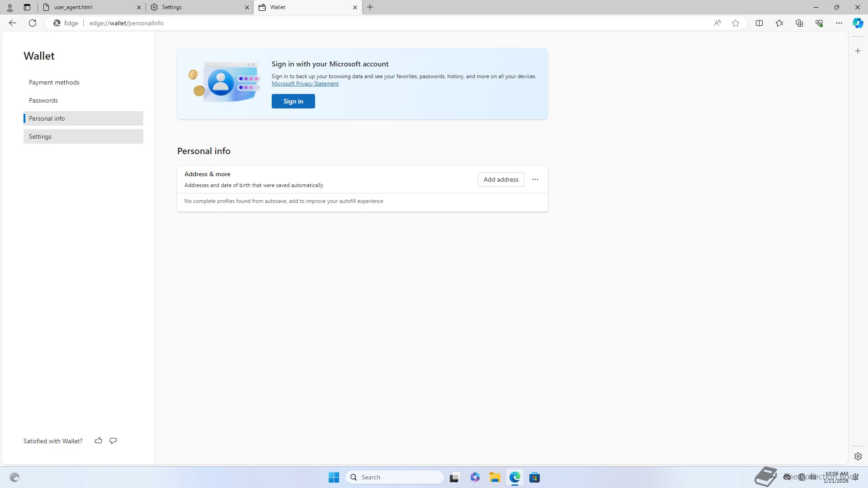Open the Copilot sidebar icon
The image size is (868, 488).
pyautogui.click(x=858, y=23)
